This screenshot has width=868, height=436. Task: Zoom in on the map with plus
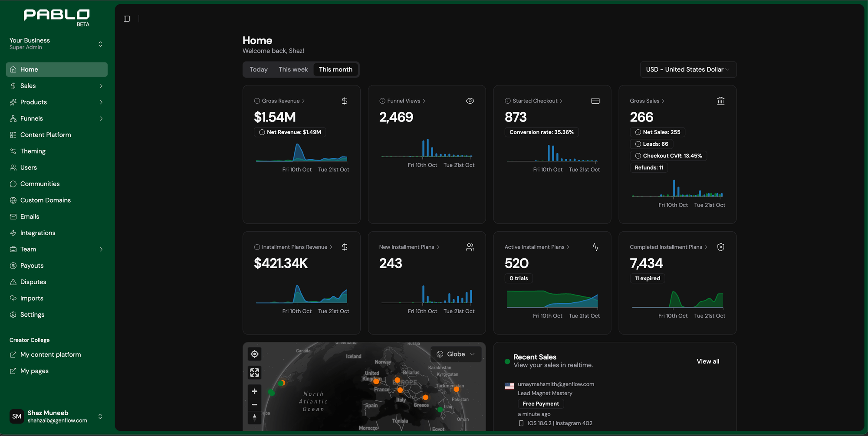pos(254,391)
